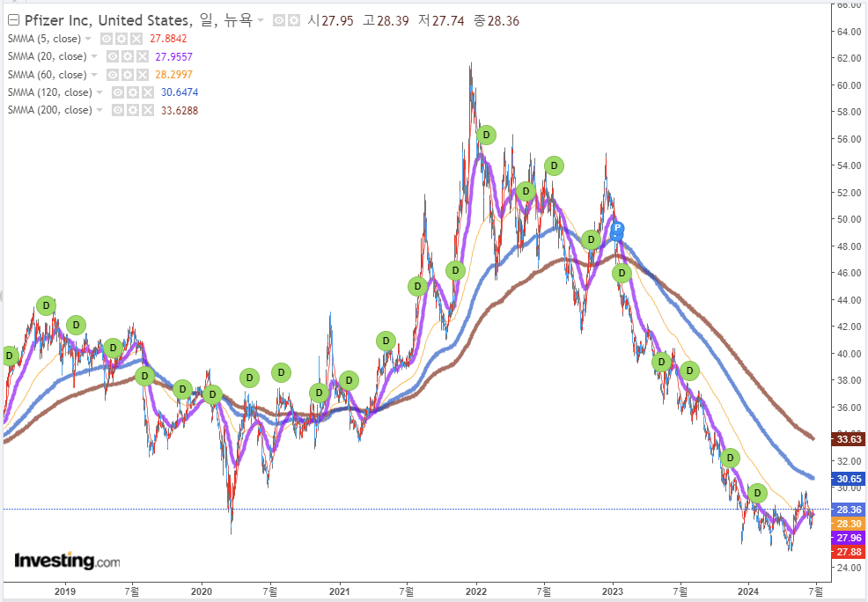
Task: Expand the SMMA (5, close) dropdown arrow
Action: click(x=88, y=39)
